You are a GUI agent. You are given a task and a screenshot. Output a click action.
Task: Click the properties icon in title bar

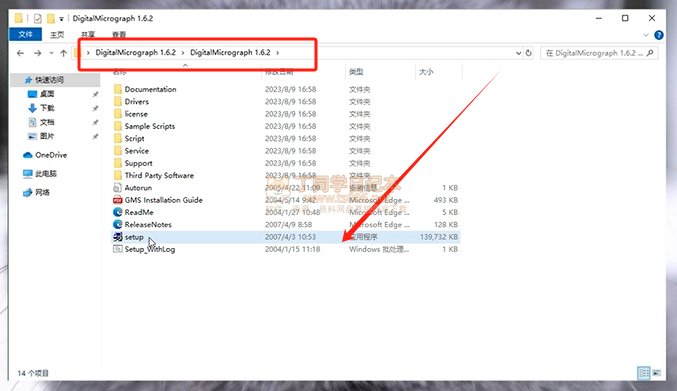pos(38,19)
